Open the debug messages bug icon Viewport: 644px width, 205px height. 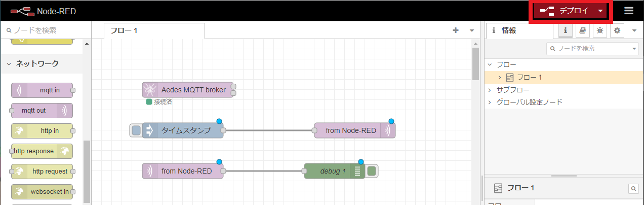(600, 30)
